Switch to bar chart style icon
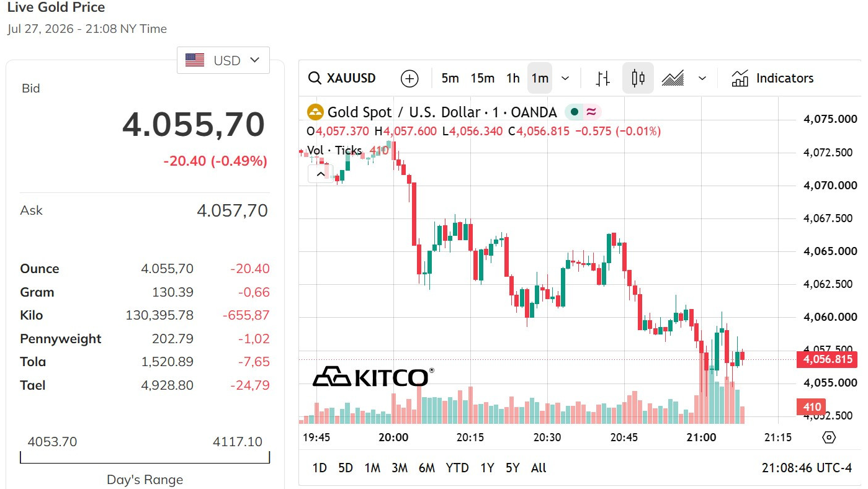Viewport: 868px width, 489px height. click(602, 78)
